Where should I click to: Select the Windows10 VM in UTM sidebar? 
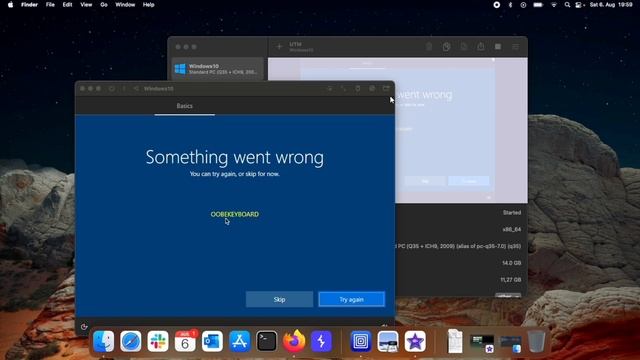[218, 69]
